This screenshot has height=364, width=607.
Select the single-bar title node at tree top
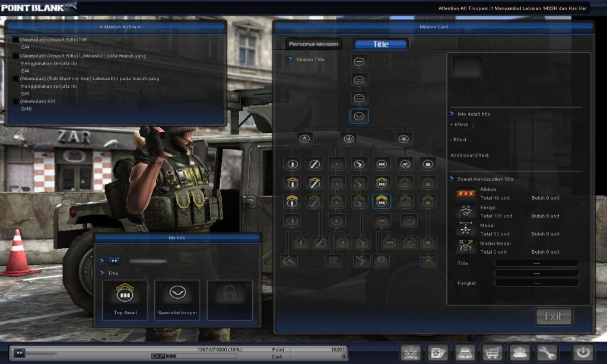pos(359,62)
